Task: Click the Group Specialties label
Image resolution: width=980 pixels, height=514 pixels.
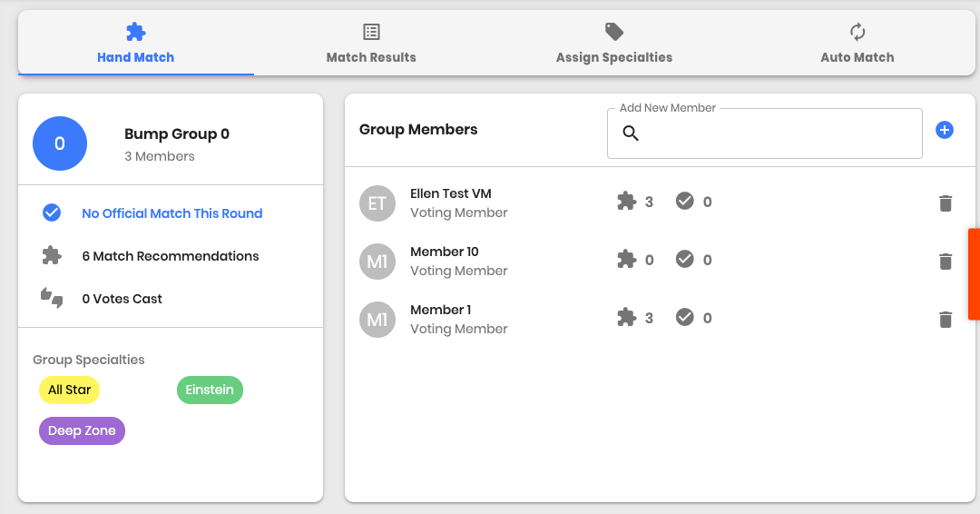Action: click(x=89, y=360)
